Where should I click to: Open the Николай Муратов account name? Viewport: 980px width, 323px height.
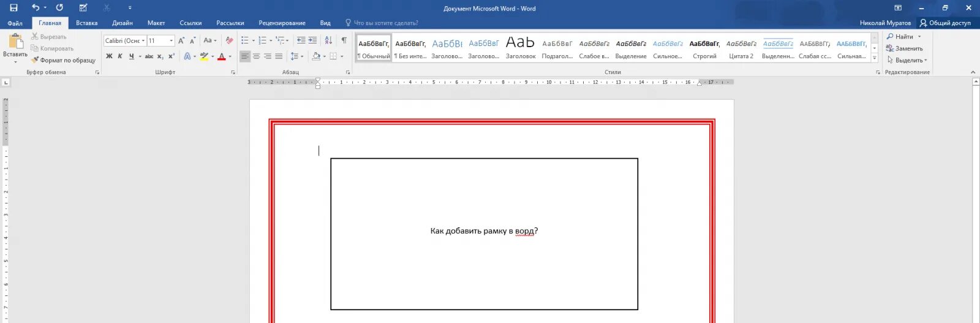click(x=885, y=23)
